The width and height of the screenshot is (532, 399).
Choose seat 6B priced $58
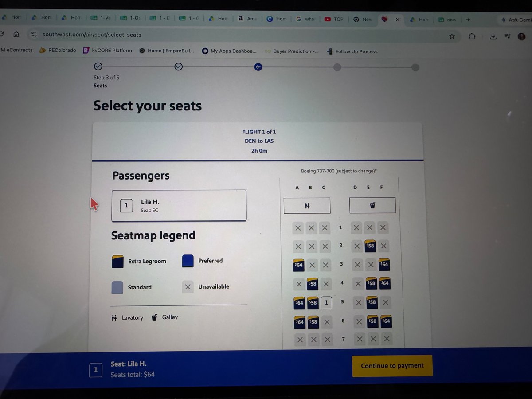pyautogui.click(x=313, y=322)
